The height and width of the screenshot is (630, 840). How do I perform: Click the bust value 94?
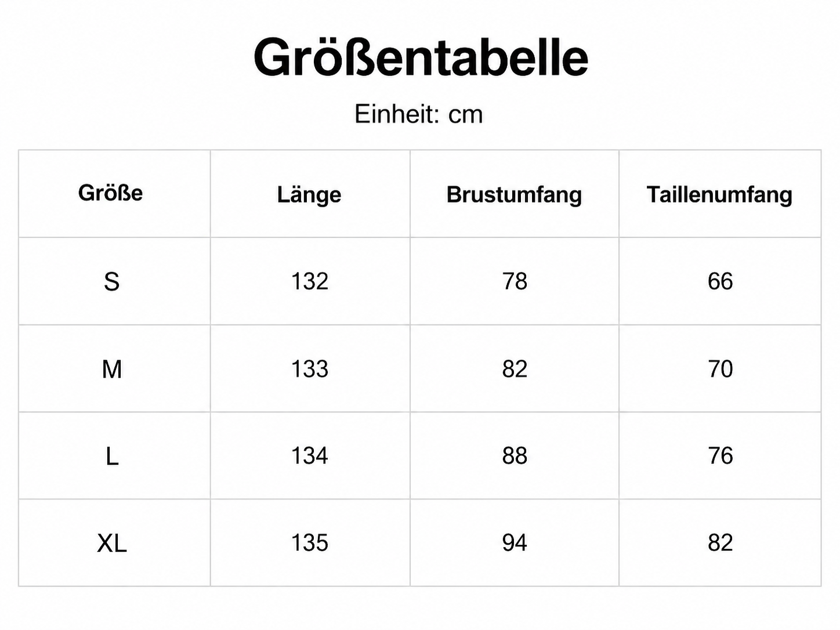(515, 543)
